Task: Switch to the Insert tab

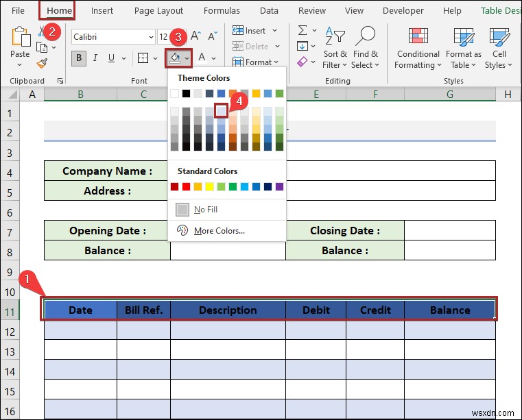Action: click(x=102, y=11)
